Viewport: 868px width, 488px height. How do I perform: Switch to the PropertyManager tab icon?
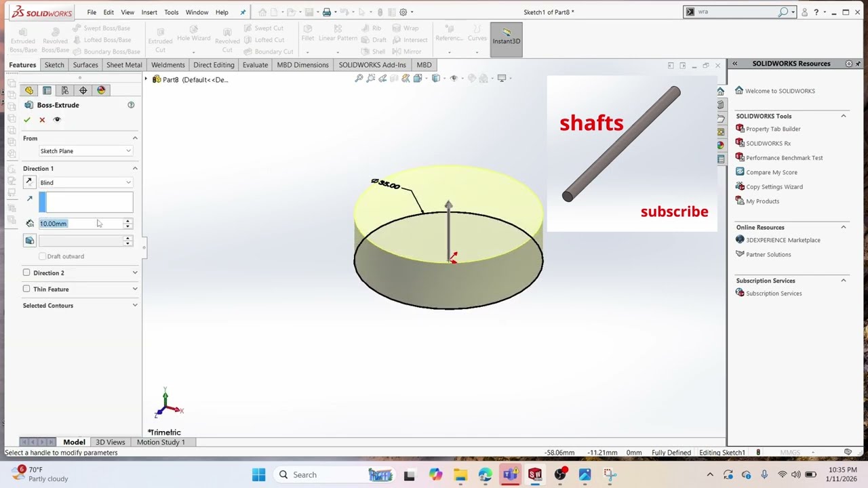(47, 90)
